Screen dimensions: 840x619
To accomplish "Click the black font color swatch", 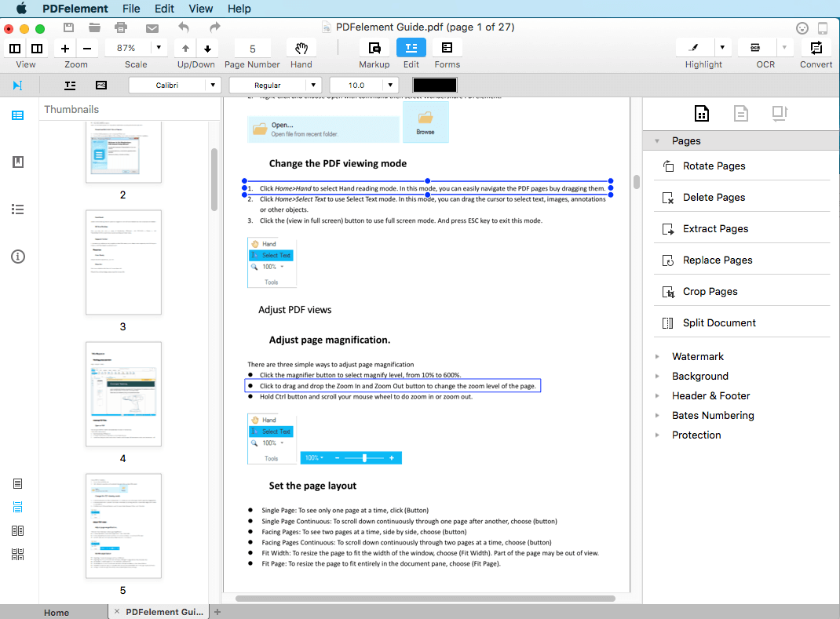I will pyautogui.click(x=435, y=85).
